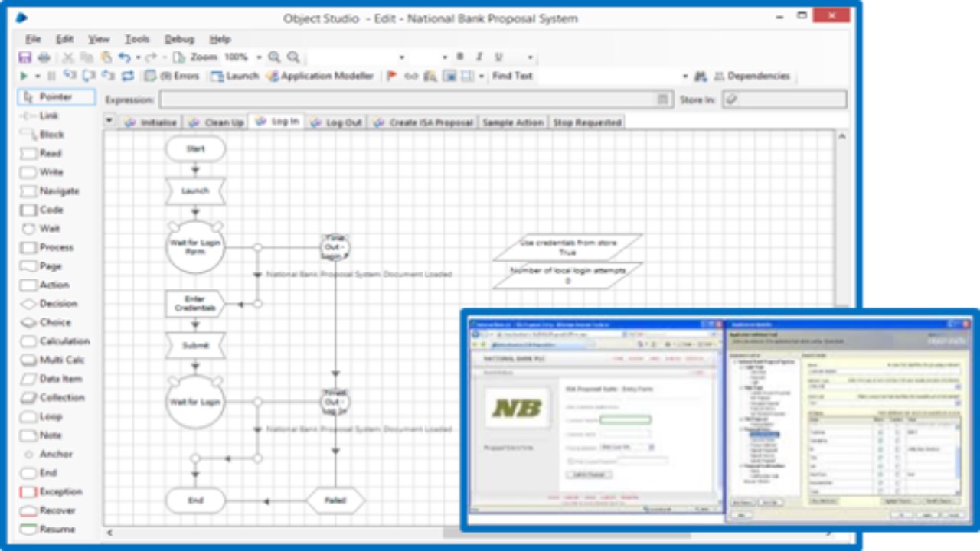Select the Link tool

(x=38, y=116)
